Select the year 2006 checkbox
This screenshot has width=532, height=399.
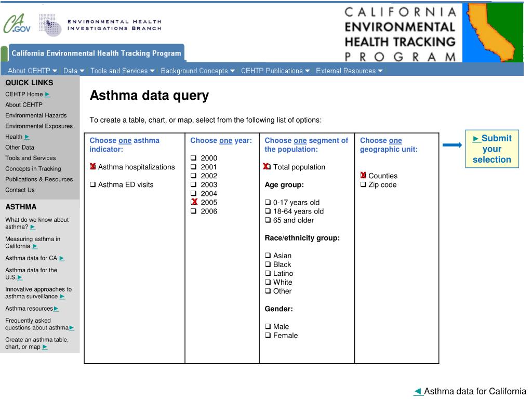[193, 211]
